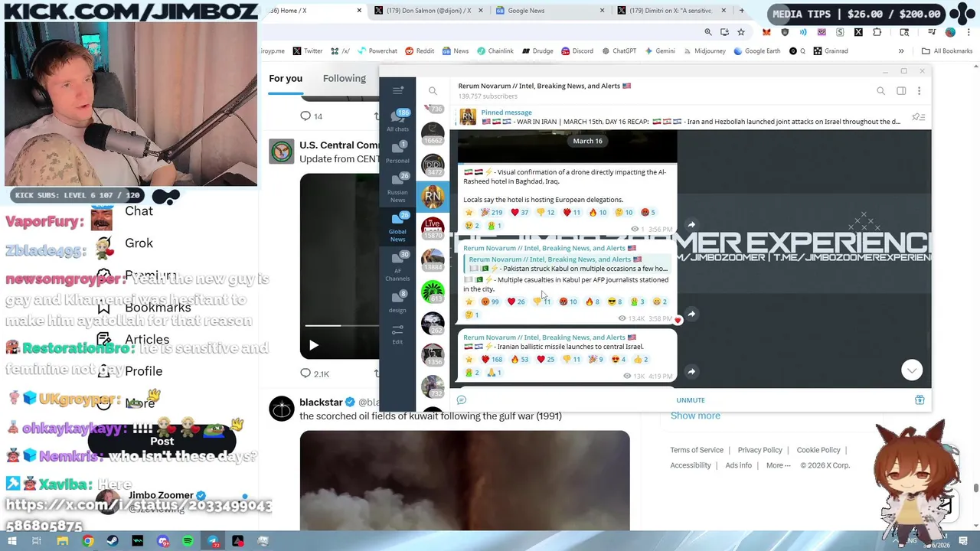
Task: Click the 168 heart reaction on missile post
Action: pyautogui.click(x=491, y=359)
